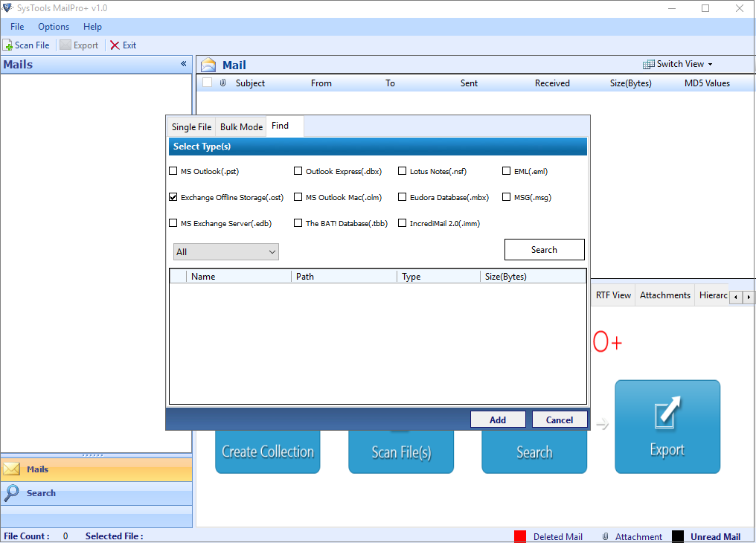Screen dimensions: 756x543
Task: Open the Attachments tab
Action: (665, 295)
